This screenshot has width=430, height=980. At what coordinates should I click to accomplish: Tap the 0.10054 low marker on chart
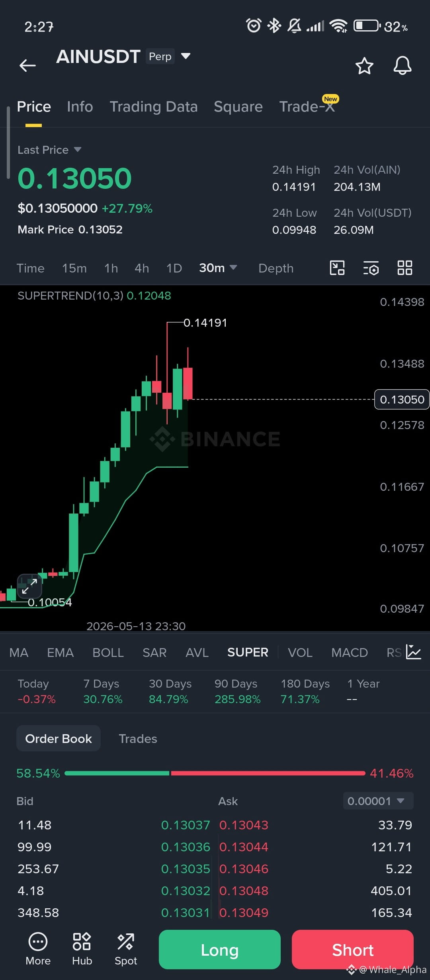point(50,602)
